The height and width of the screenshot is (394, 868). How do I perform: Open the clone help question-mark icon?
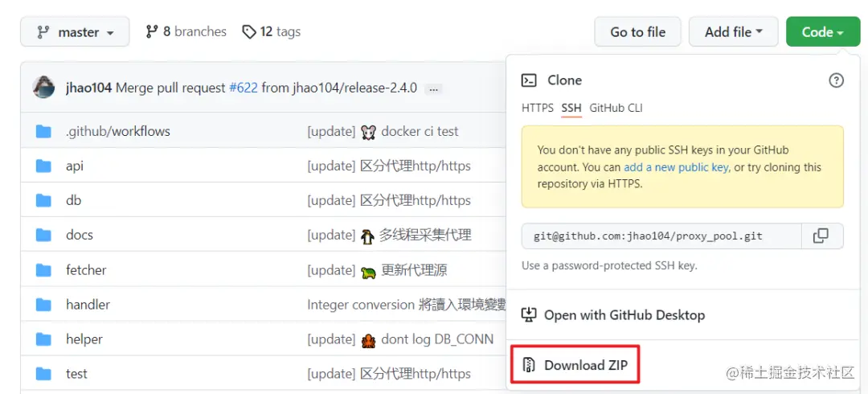coord(836,80)
